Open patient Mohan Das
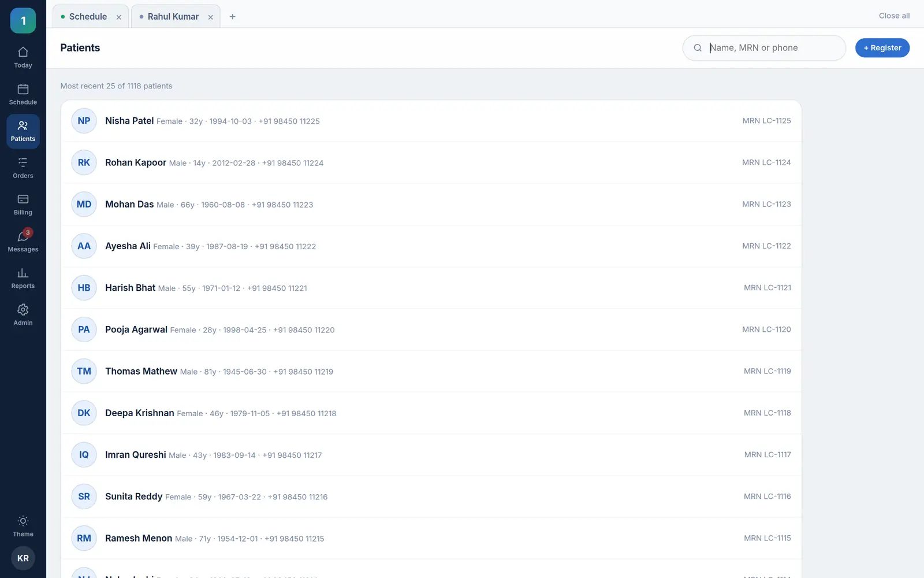This screenshot has width=924, height=578. pyautogui.click(x=431, y=204)
